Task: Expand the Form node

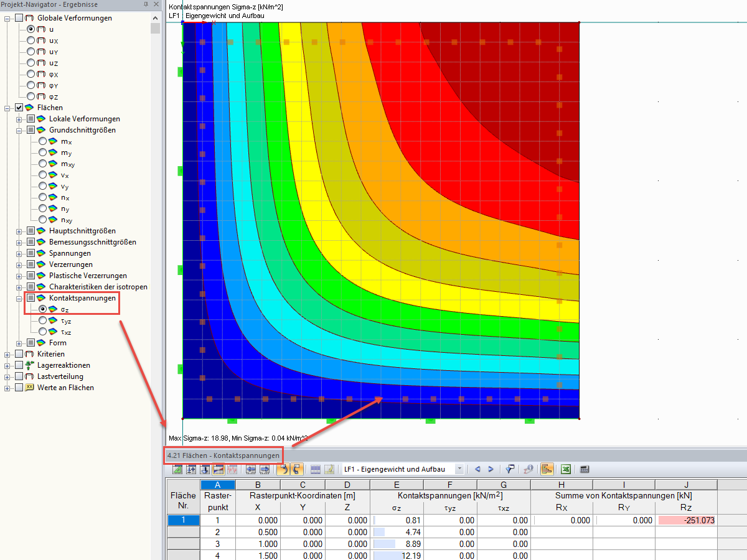Action: tap(19, 343)
